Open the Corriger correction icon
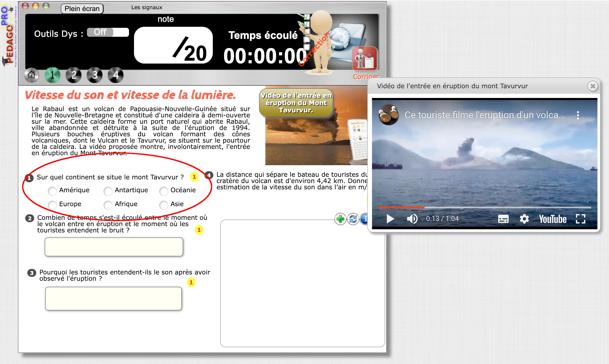This screenshot has width=609, height=364. pyautogui.click(x=365, y=59)
